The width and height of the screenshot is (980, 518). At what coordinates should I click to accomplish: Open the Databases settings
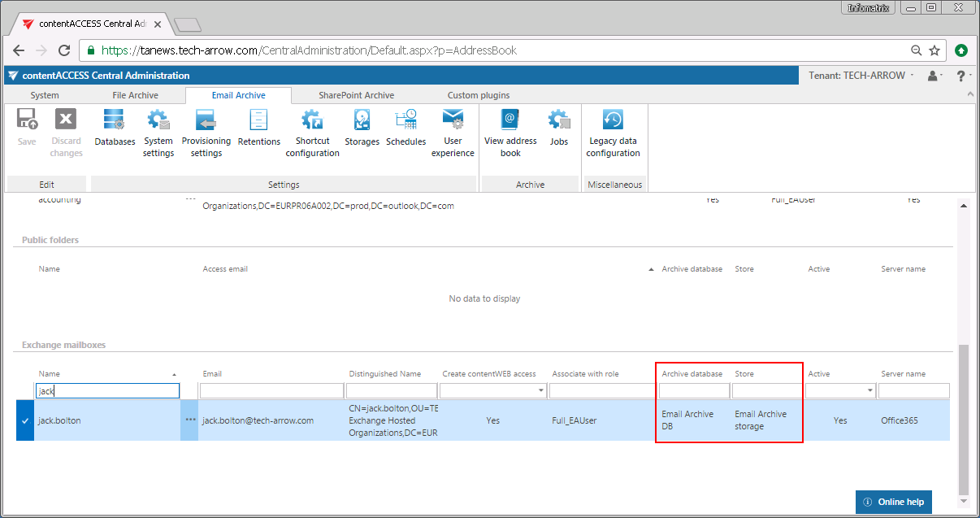point(115,128)
